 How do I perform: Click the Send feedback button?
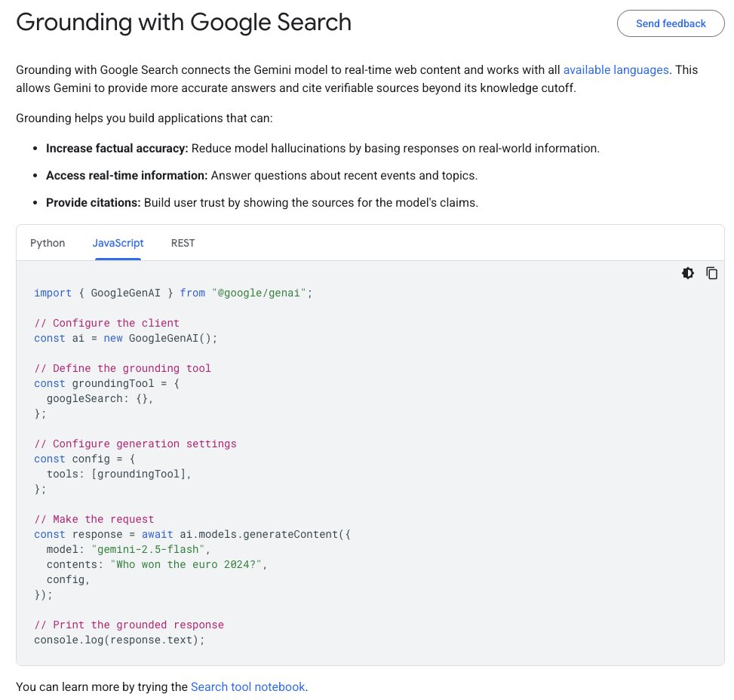click(x=670, y=23)
